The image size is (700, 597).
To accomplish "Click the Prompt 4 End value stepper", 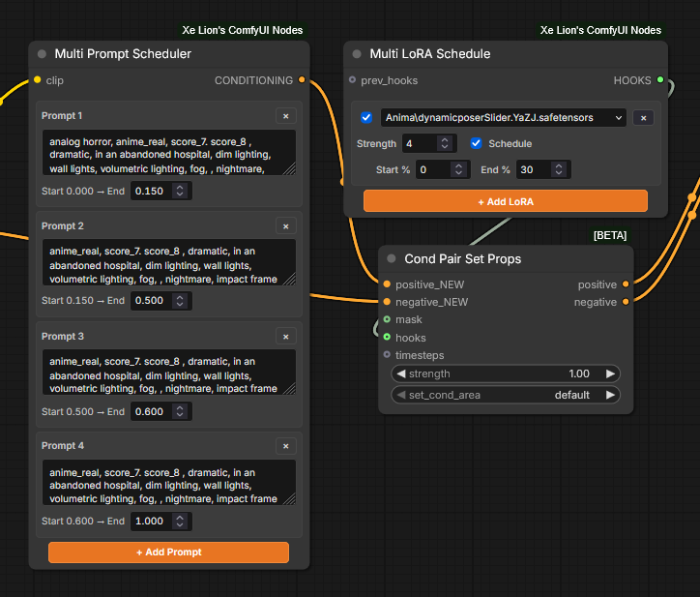I will click(180, 521).
